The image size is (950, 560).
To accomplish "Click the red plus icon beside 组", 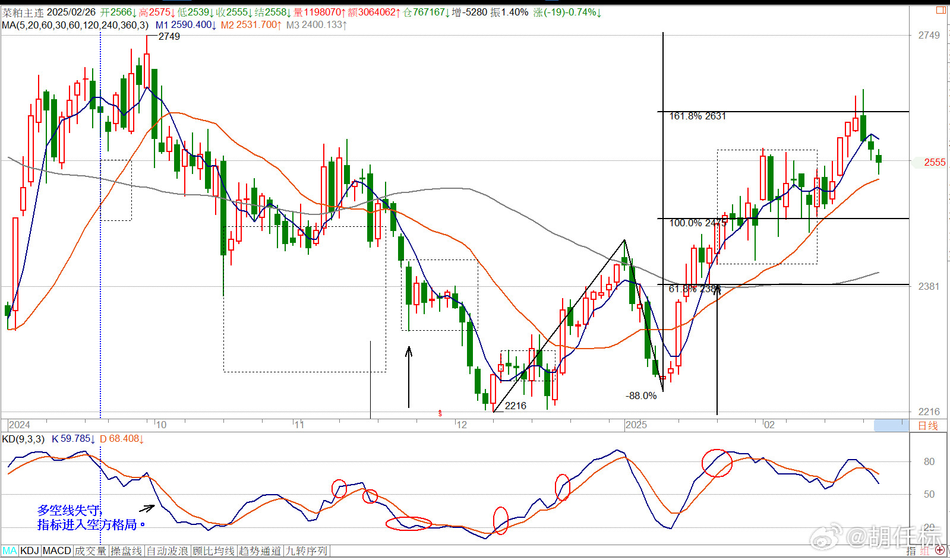I will [x=940, y=550].
